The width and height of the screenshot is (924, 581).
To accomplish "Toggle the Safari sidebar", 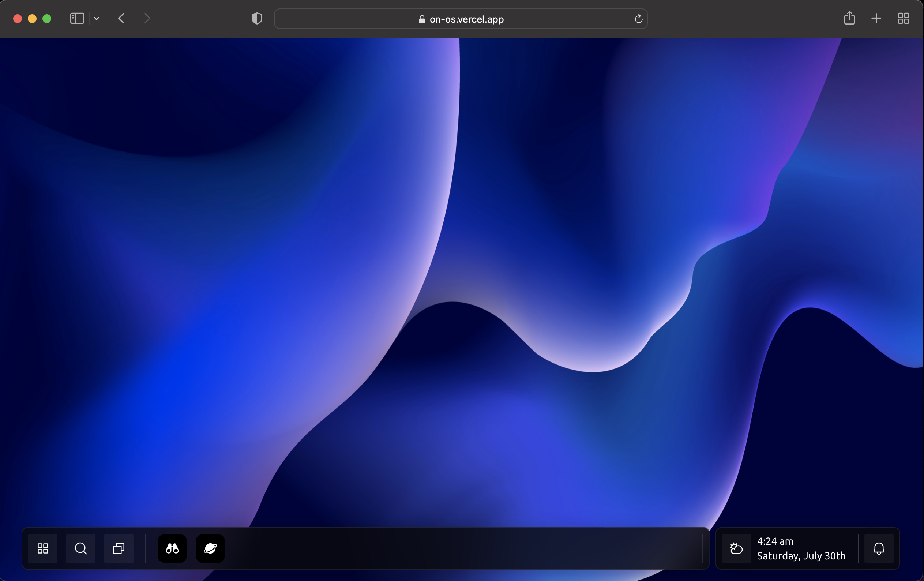I will (x=77, y=18).
